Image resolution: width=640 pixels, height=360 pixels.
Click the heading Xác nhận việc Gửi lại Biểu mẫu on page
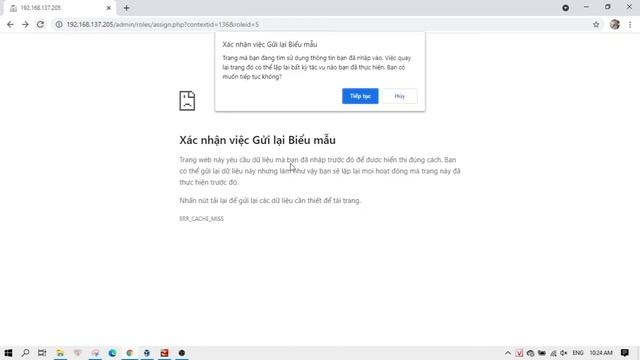[x=257, y=140]
